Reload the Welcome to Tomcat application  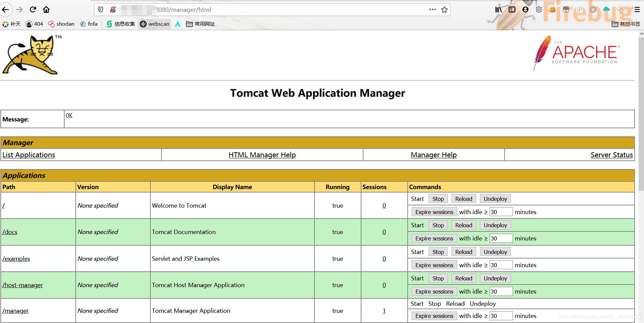click(x=464, y=199)
